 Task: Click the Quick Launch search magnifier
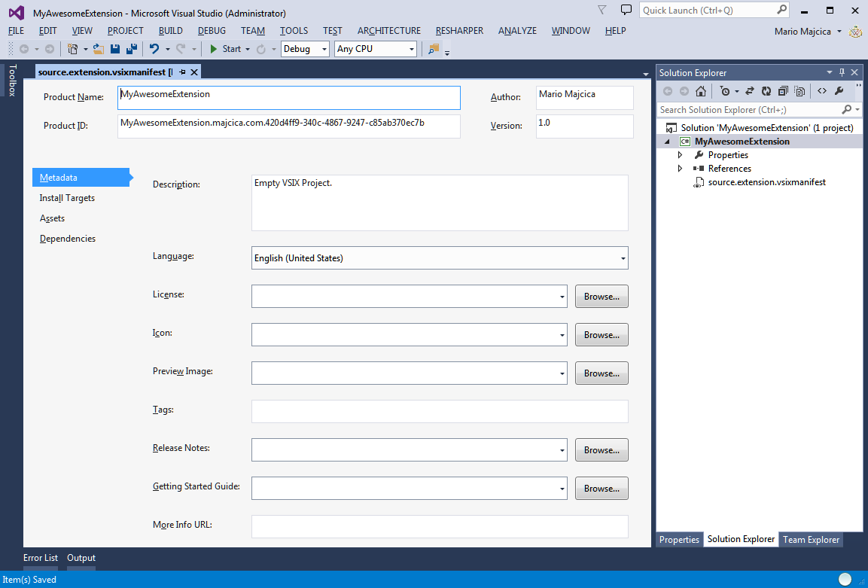[781, 10]
